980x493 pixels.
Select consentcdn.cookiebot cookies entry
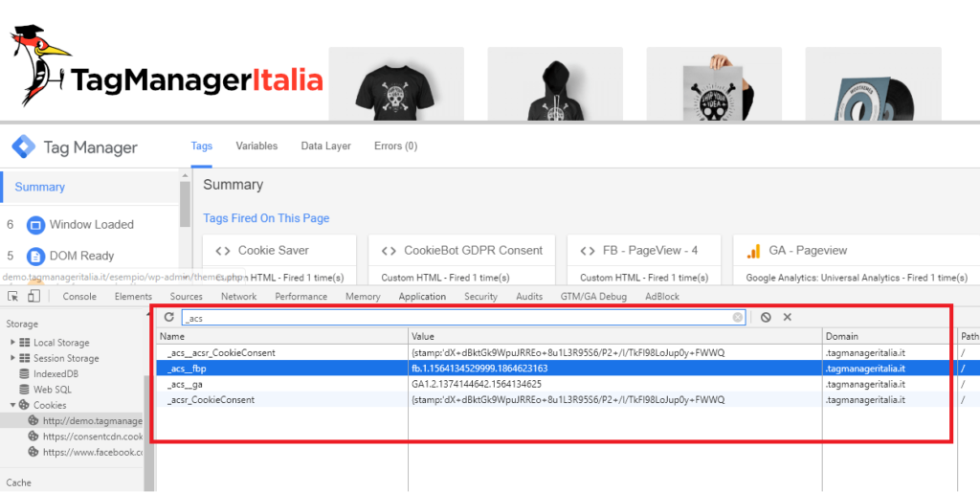pyautogui.click(x=93, y=437)
